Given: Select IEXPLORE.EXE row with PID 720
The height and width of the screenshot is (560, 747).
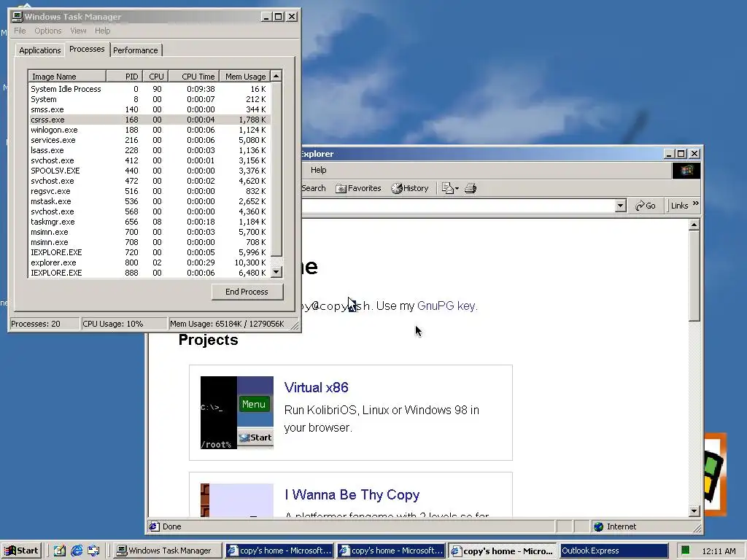Looking at the screenshot, I should (x=150, y=252).
